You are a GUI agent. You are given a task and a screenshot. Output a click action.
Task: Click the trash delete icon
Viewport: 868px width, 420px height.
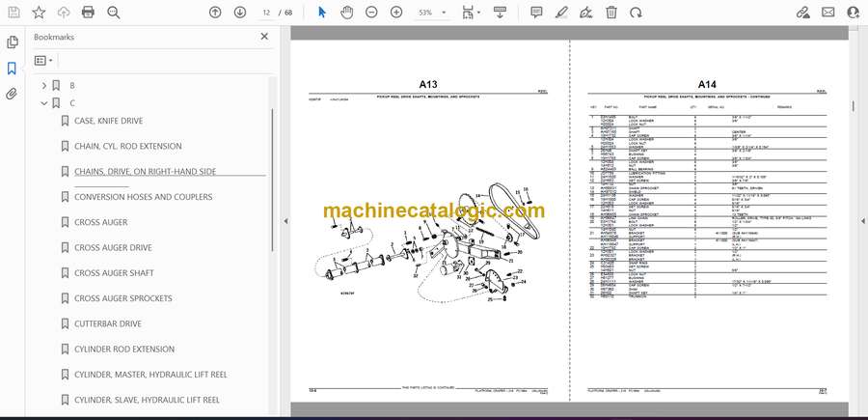(x=611, y=13)
